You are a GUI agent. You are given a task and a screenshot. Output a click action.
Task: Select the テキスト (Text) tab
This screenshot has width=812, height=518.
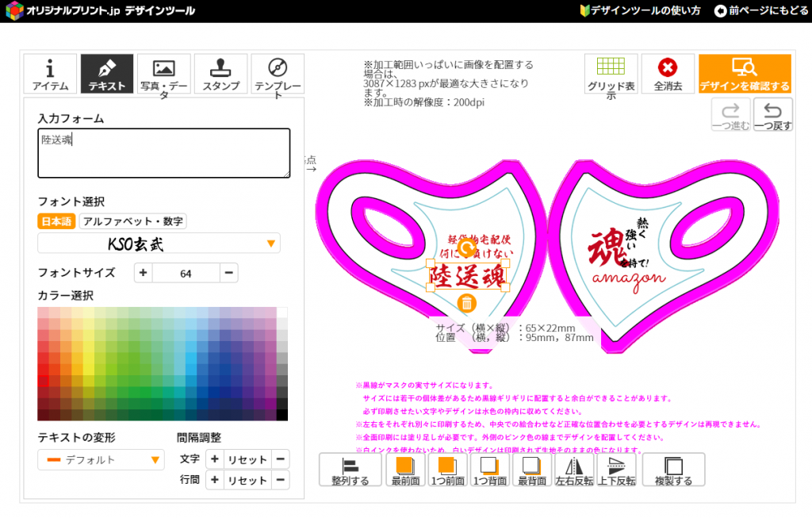(x=107, y=74)
